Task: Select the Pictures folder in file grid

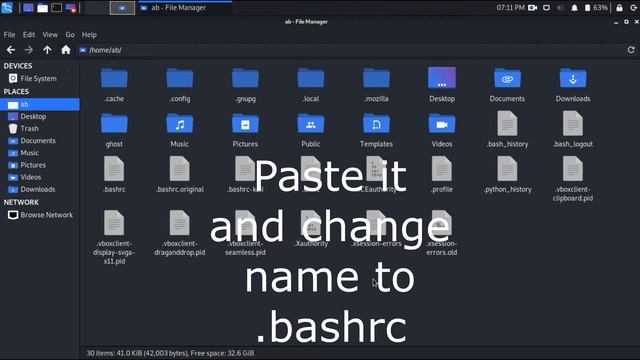Action: (x=245, y=130)
